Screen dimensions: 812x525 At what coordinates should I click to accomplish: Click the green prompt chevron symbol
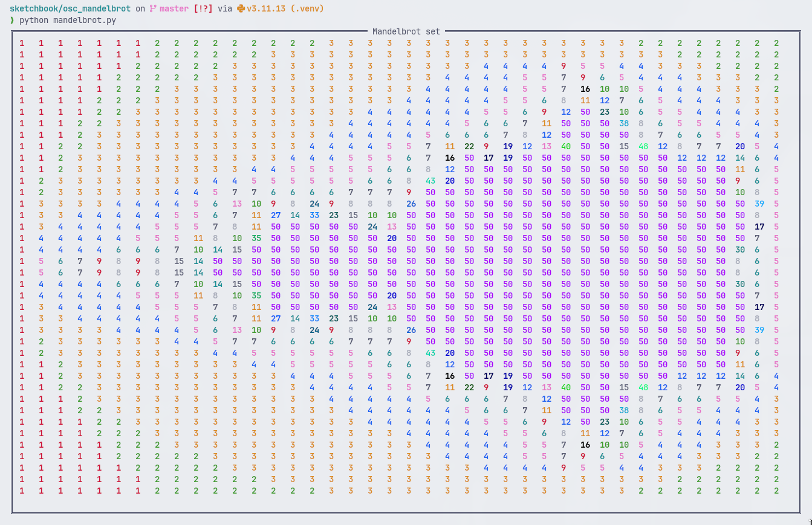click(x=12, y=19)
